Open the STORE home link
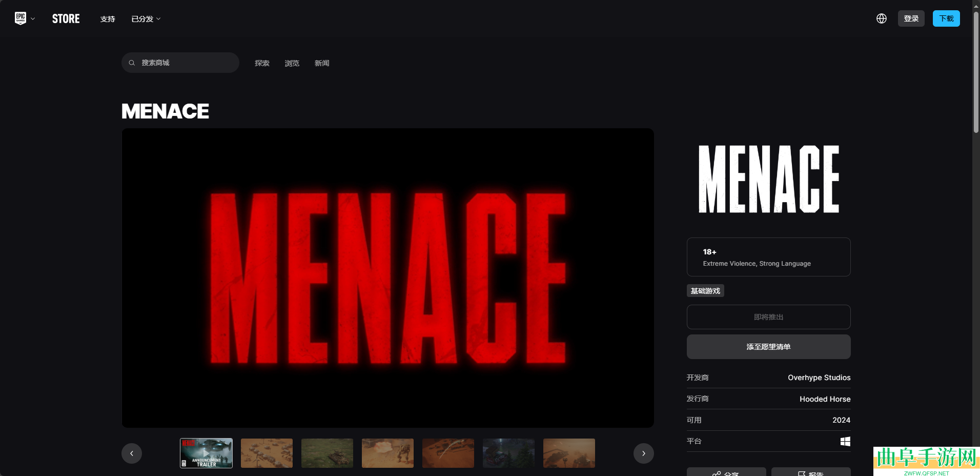 coord(66,19)
